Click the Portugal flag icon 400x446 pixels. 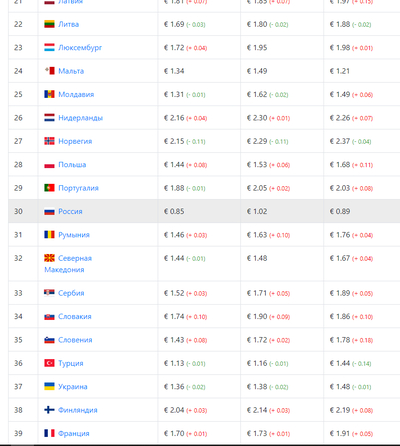pos(49,188)
